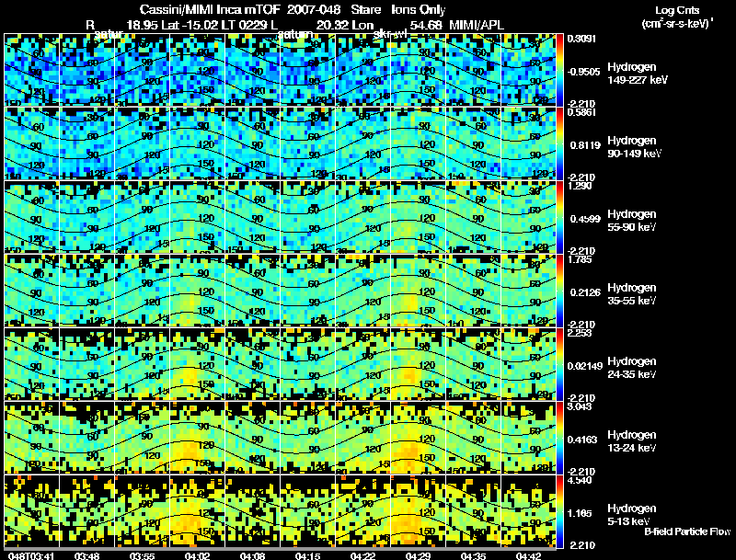Click color bar beside Hydrogen 149-227 keV
The width and height of the screenshot is (736, 560).
click(x=559, y=70)
